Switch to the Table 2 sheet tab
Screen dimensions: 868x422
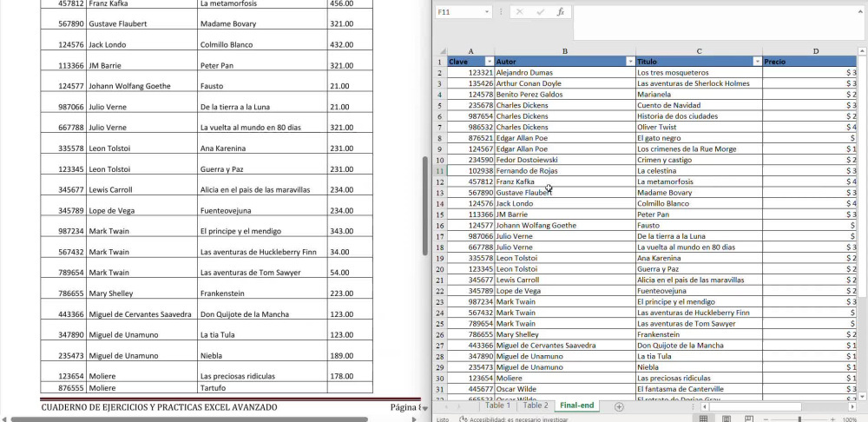536,406
